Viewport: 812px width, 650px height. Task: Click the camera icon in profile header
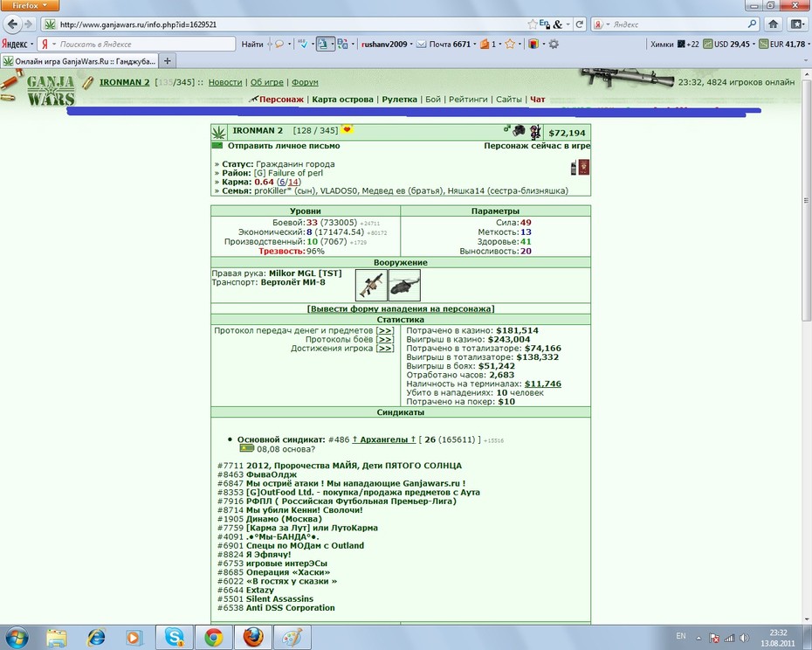(x=519, y=131)
